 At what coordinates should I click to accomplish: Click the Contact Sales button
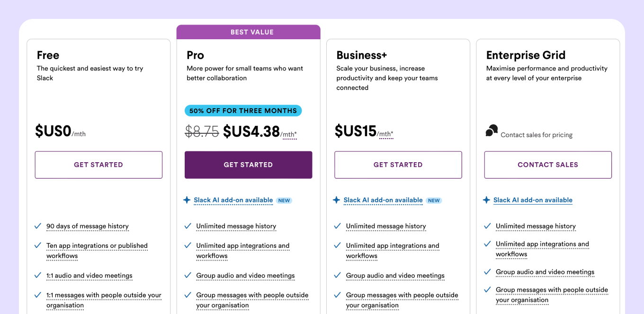click(548, 165)
